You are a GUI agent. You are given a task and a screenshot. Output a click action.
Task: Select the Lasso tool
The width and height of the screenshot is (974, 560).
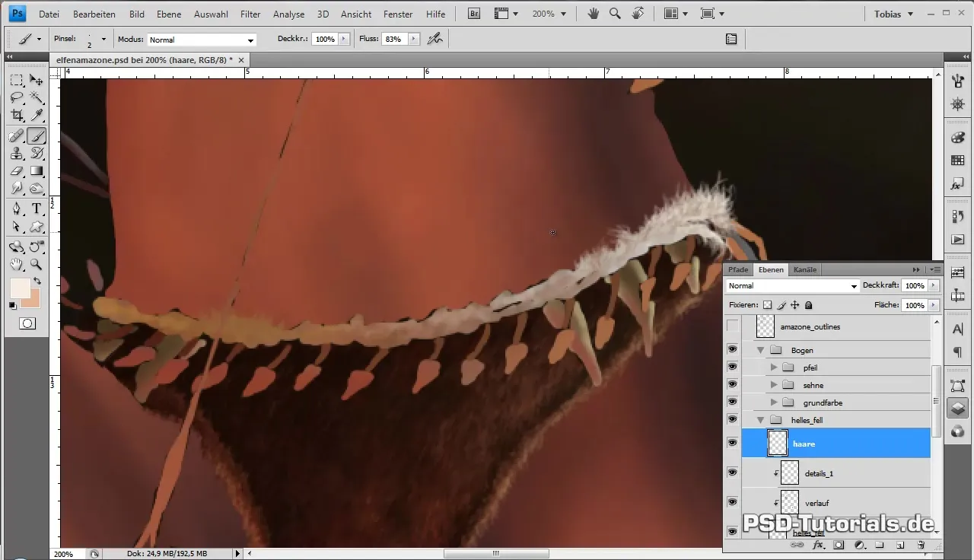[x=17, y=97]
